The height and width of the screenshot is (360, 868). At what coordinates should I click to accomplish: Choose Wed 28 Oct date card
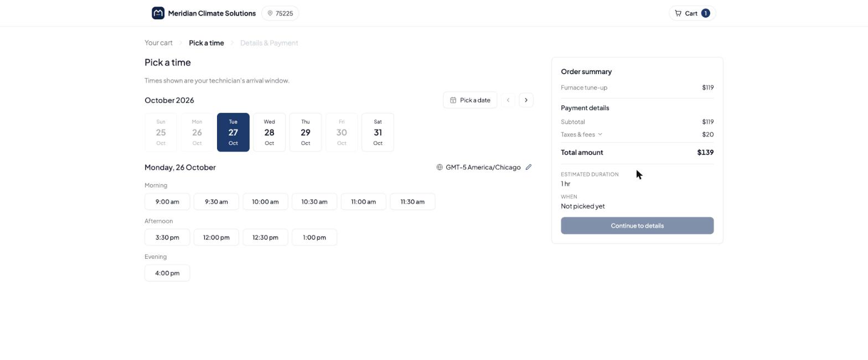[269, 132]
